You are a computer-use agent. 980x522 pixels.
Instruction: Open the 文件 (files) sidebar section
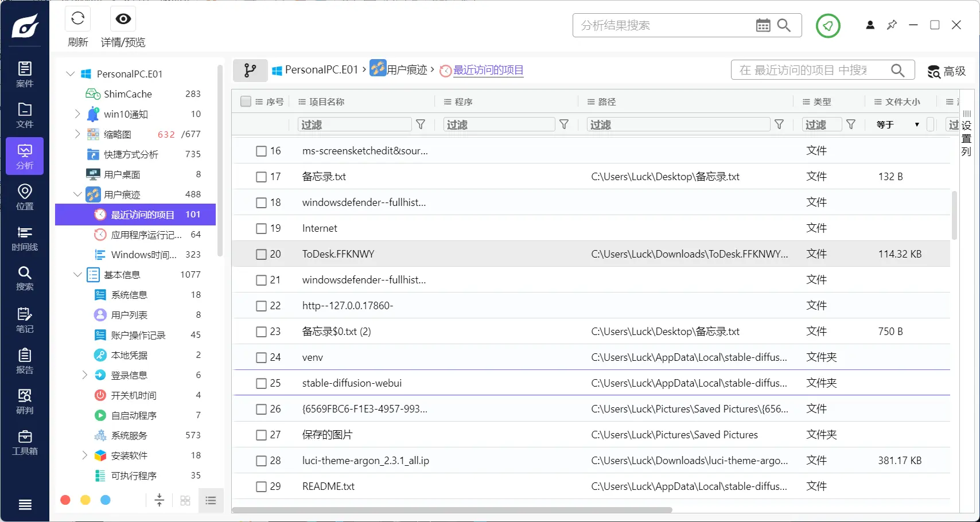click(x=25, y=115)
